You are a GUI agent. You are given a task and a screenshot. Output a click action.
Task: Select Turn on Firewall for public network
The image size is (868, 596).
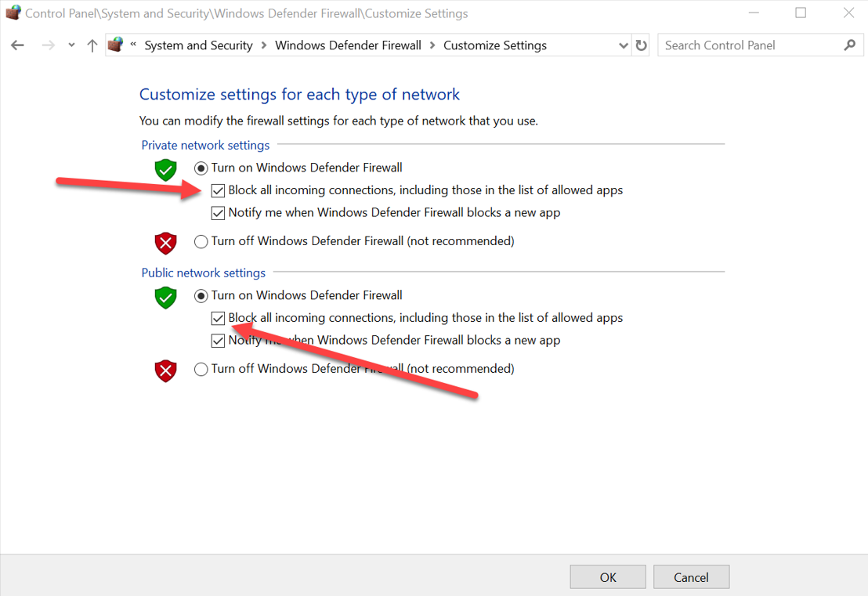pyautogui.click(x=201, y=295)
